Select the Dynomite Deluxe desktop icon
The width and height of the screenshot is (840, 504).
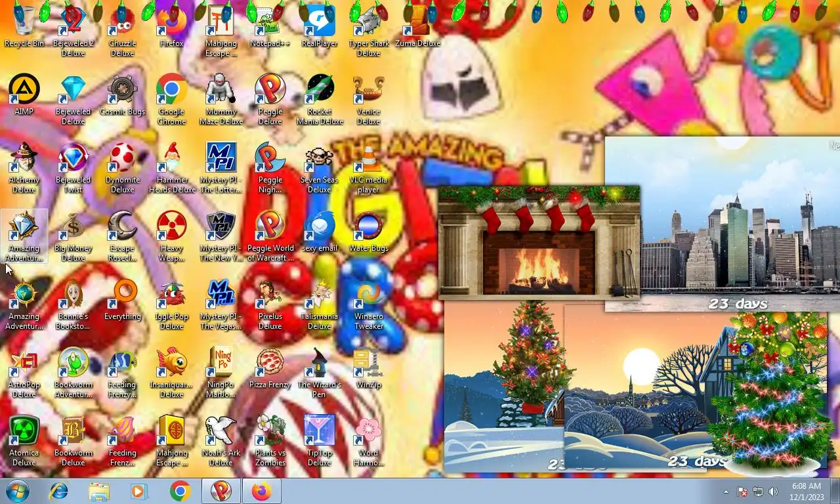click(x=123, y=168)
